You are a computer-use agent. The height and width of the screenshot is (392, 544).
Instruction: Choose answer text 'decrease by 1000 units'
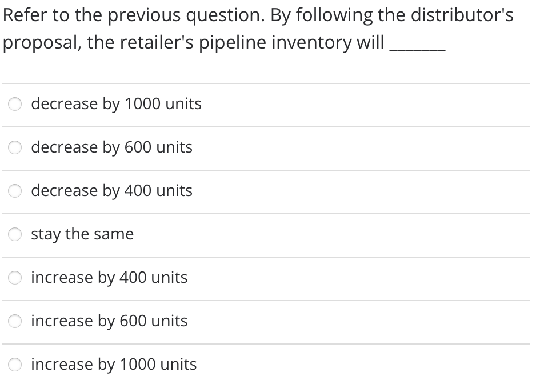(117, 104)
